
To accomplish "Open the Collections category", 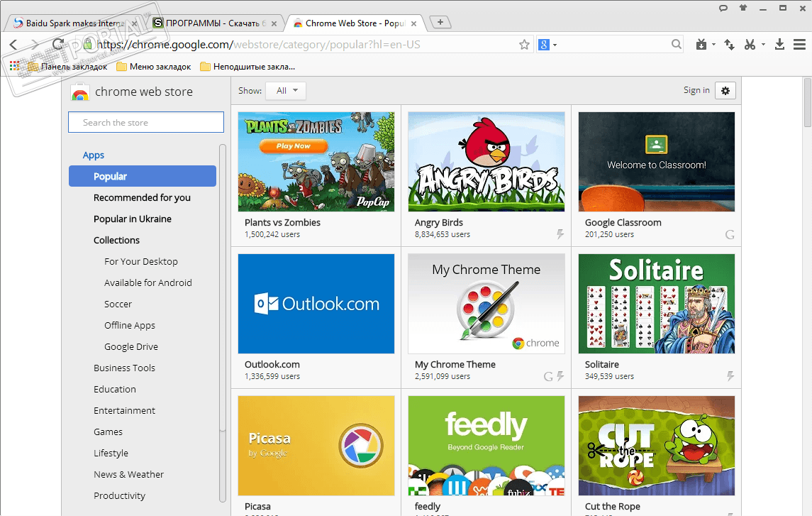I will click(x=116, y=240).
